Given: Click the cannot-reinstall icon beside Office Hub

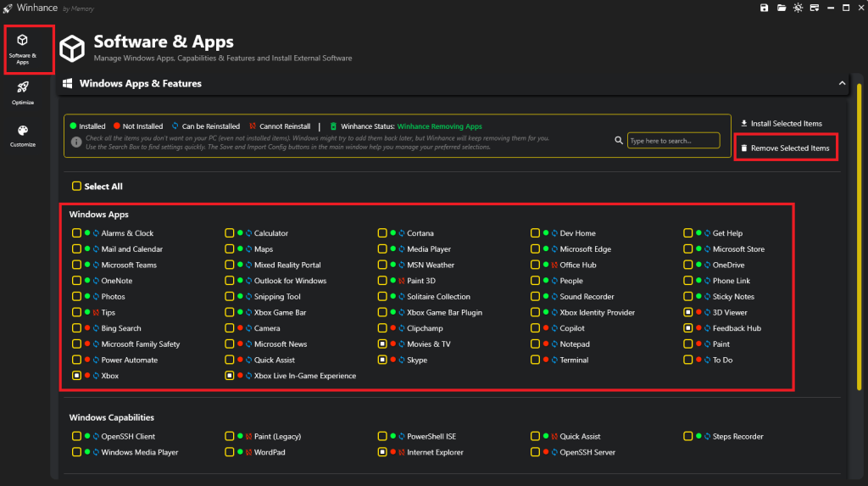Looking at the screenshot, I should point(554,265).
